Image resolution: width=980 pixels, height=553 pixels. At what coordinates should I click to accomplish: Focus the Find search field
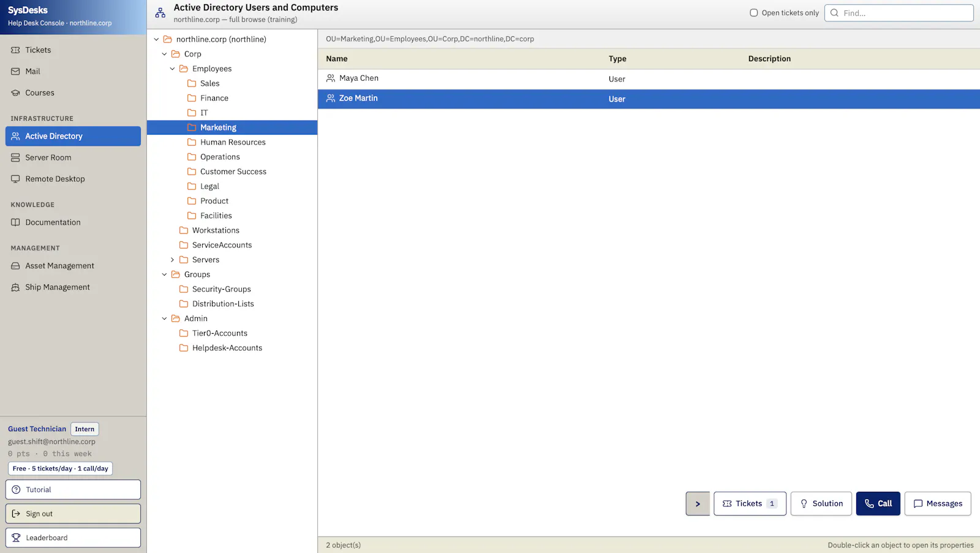899,13
